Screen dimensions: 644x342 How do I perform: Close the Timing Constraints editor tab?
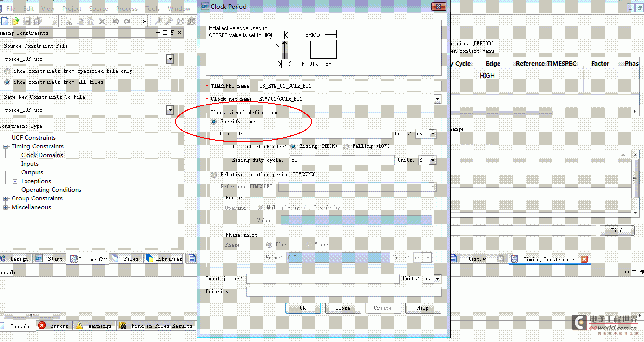click(x=584, y=259)
